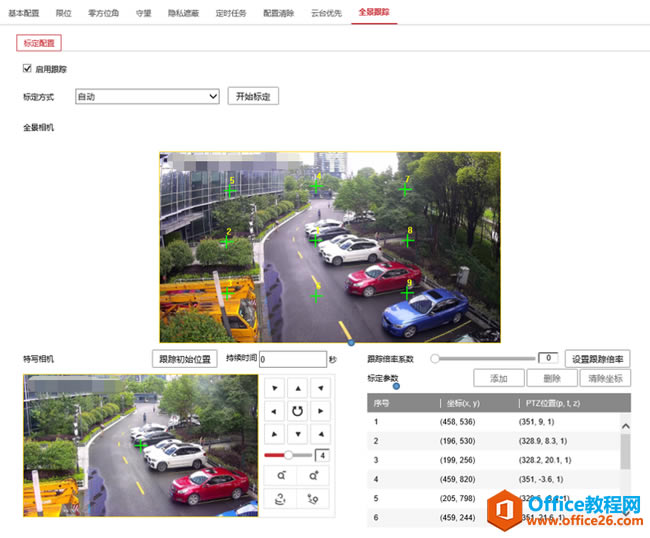Click calibration point 2 crosshair in panorama
This screenshot has width=650, height=538.
click(226, 242)
